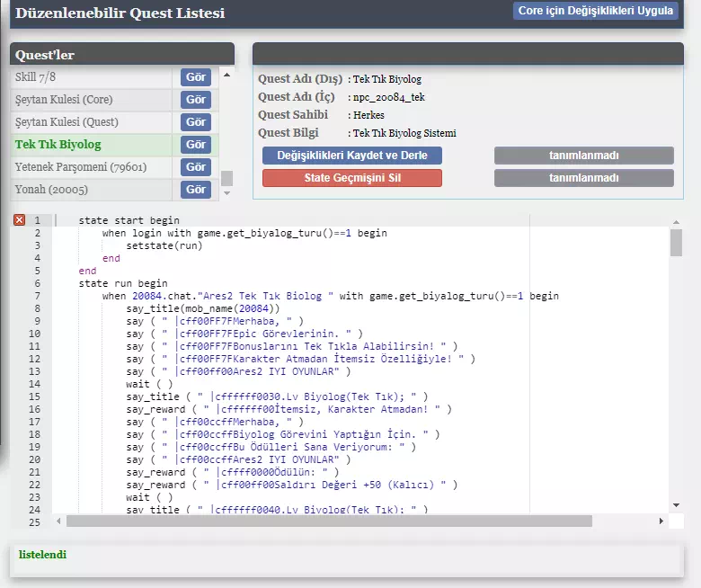The width and height of the screenshot is (701, 588).
Task: Click the Düzenlenebilir Quest Listesi title
Action: click(120, 13)
